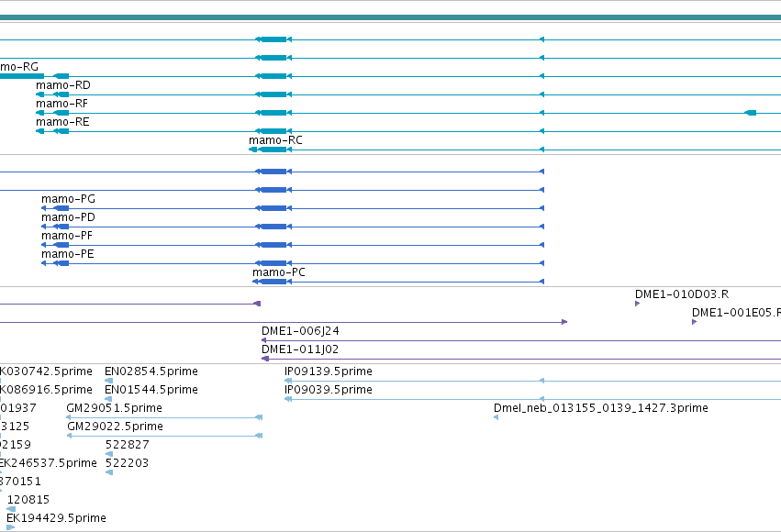
Task: Select the DME1-011J02 purple feature line
Action: pos(521,359)
